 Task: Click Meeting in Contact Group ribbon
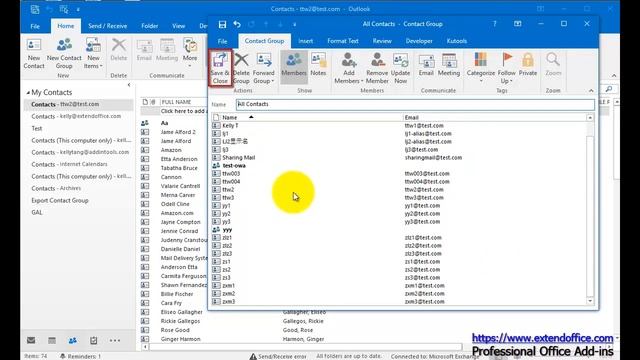point(449,64)
